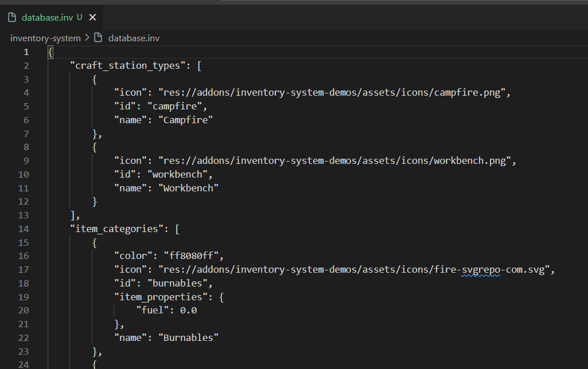Click the "campfire" id value

point(175,107)
